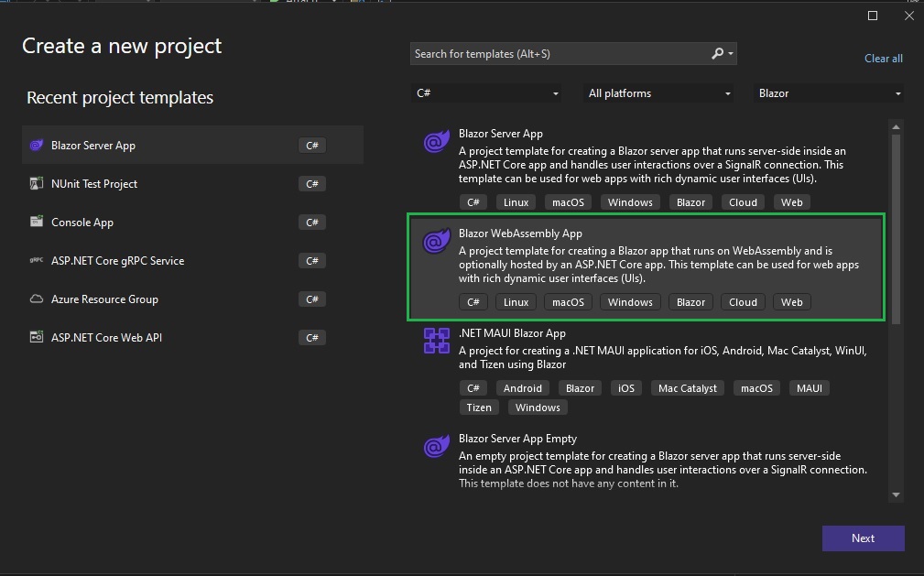Click the search magnifier icon
The width and height of the screenshot is (924, 576).
pos(717,54)
